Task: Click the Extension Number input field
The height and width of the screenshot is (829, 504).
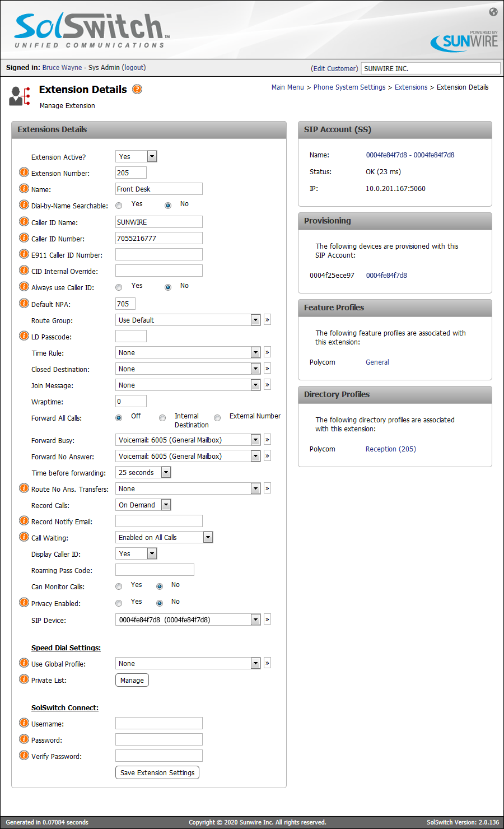Action: tap(131, 173)
